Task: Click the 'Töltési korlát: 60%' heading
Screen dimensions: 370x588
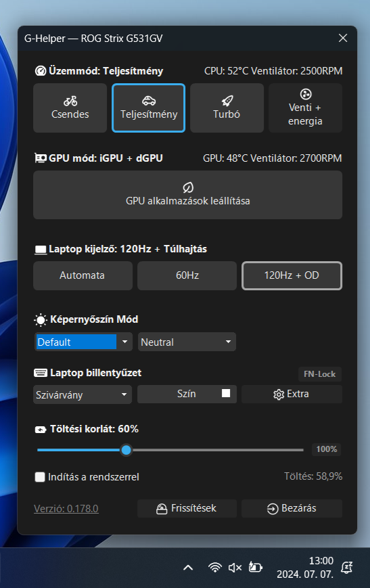Action: 95,429
